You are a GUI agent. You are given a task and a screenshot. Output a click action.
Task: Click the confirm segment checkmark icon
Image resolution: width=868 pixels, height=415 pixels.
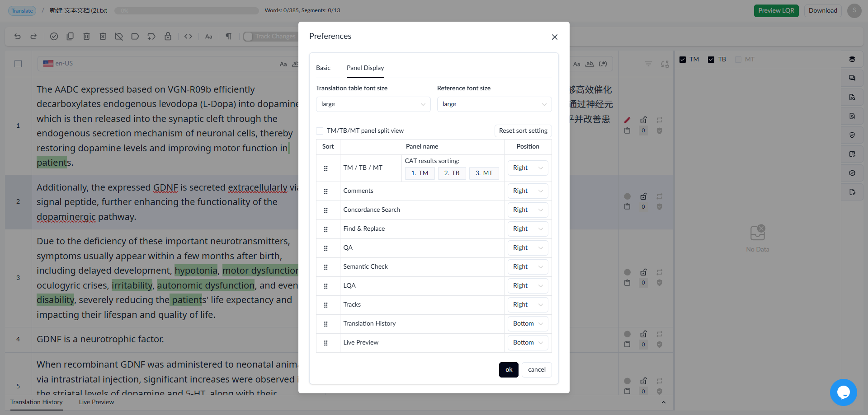54,37
